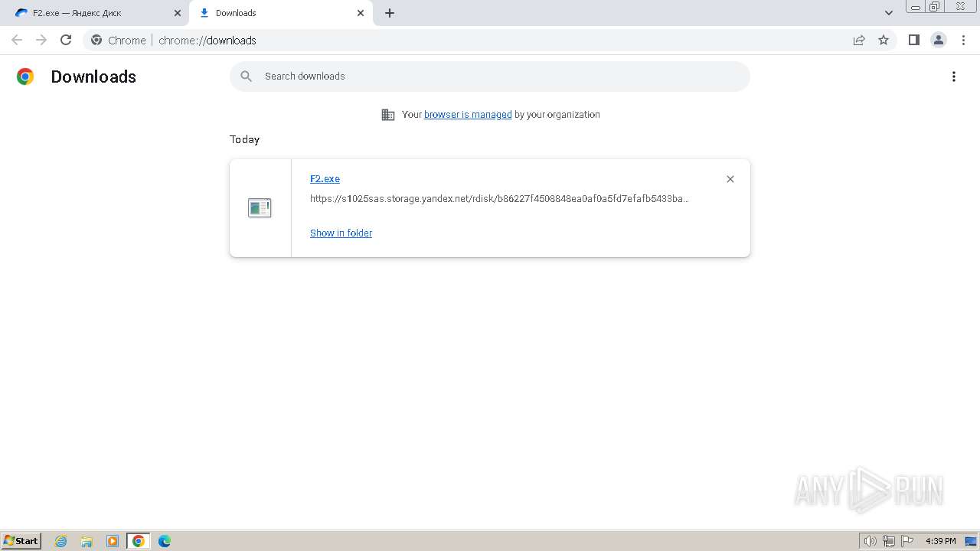Open Windows Media Player from taskbar
The height and width of the screenshot is (551, 980).
pyautogui.click(x=113, y=541)
